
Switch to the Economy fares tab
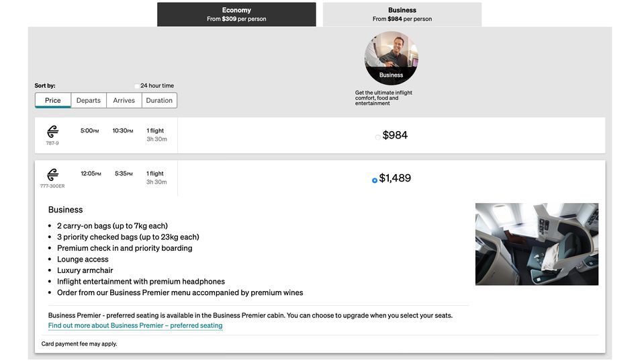tap(236, 14)
